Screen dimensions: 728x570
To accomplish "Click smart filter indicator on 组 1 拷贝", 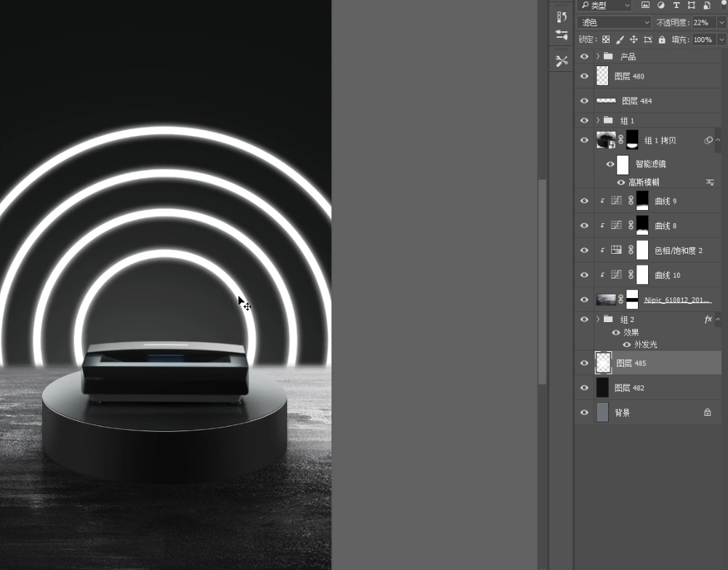I will point(708,140).
